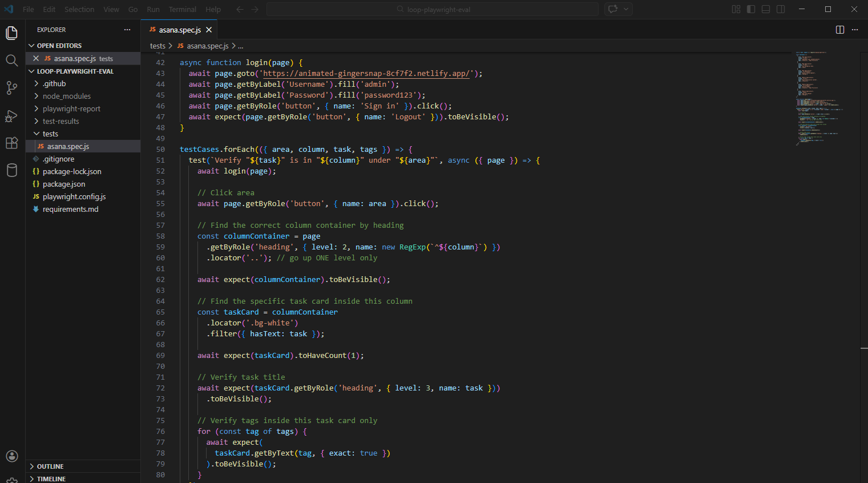Open the Customize Layout control
This screenshot has width=868, height=483.
(x=735, y=9)
